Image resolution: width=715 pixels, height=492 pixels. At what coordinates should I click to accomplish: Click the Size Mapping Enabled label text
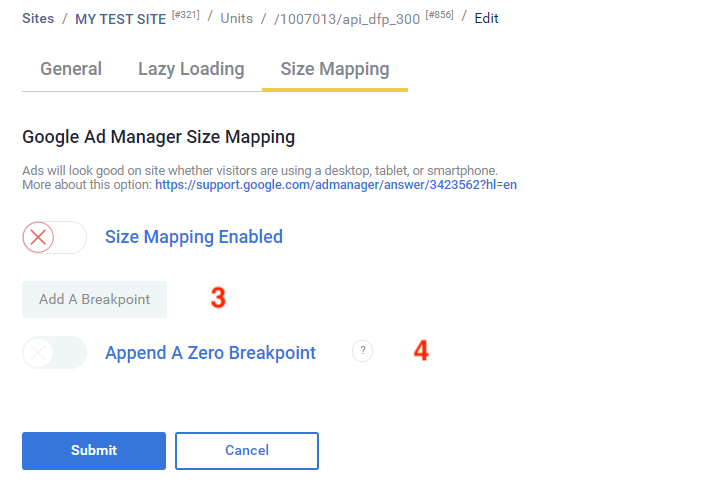[x=194, y=237]
